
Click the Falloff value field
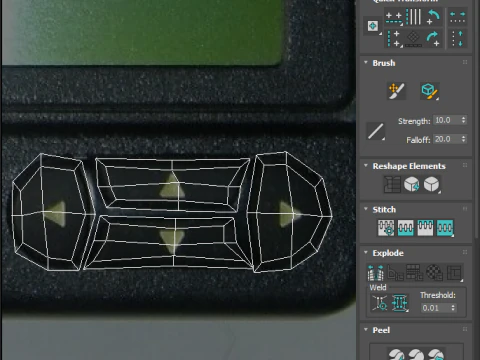447,139
